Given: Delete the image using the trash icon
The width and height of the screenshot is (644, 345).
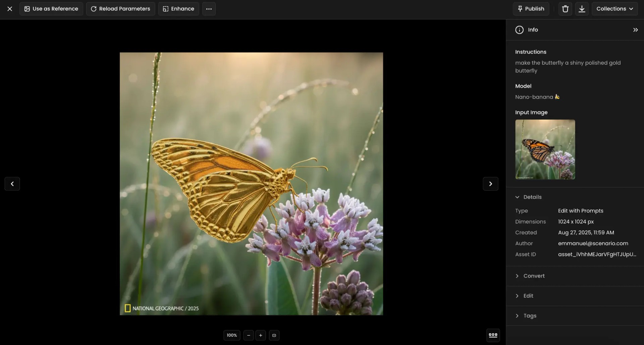Looking at the screenshot, I should (x=565, y=9).
